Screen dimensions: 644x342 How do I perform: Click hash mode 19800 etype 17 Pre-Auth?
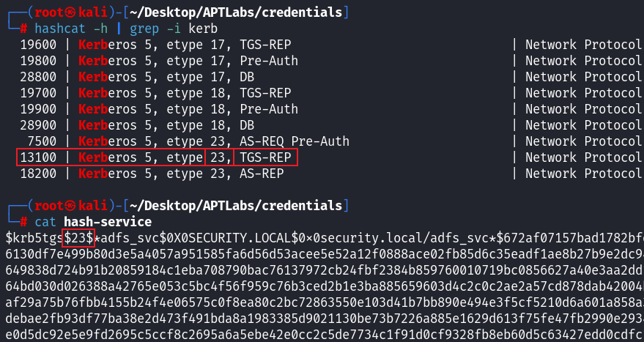pos(40,61)
